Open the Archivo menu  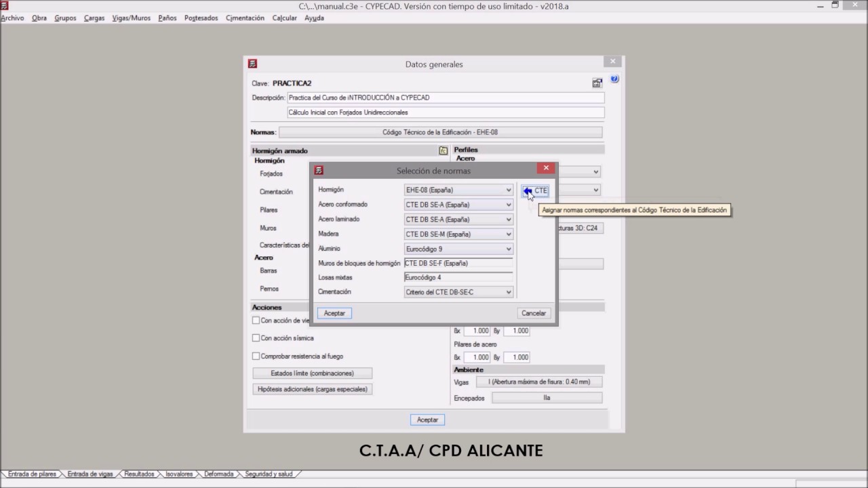12,18
